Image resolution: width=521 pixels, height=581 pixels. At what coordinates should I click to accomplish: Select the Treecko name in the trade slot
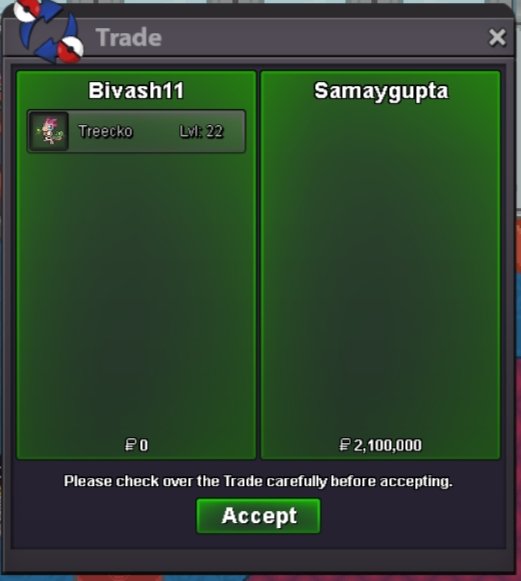click(106, 131)
